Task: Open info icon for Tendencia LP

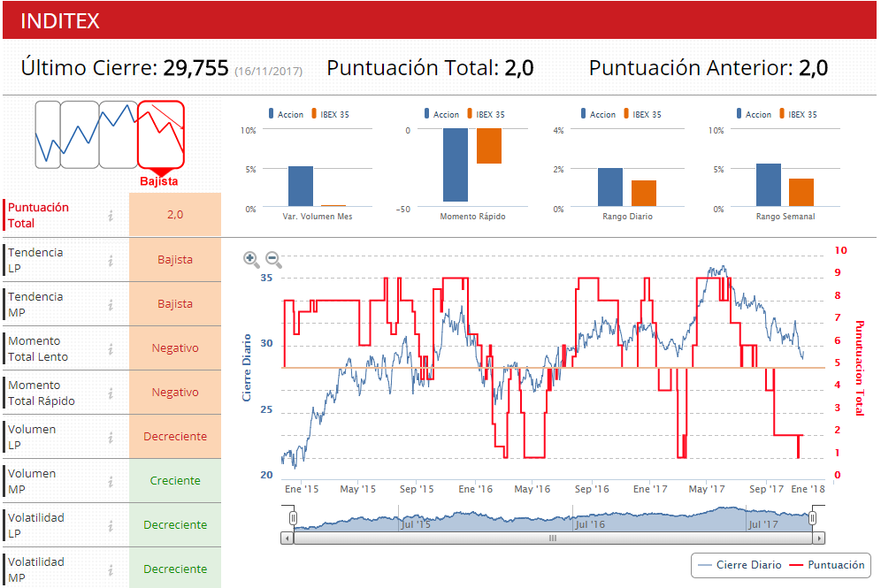Action: (x=111, y=260)
